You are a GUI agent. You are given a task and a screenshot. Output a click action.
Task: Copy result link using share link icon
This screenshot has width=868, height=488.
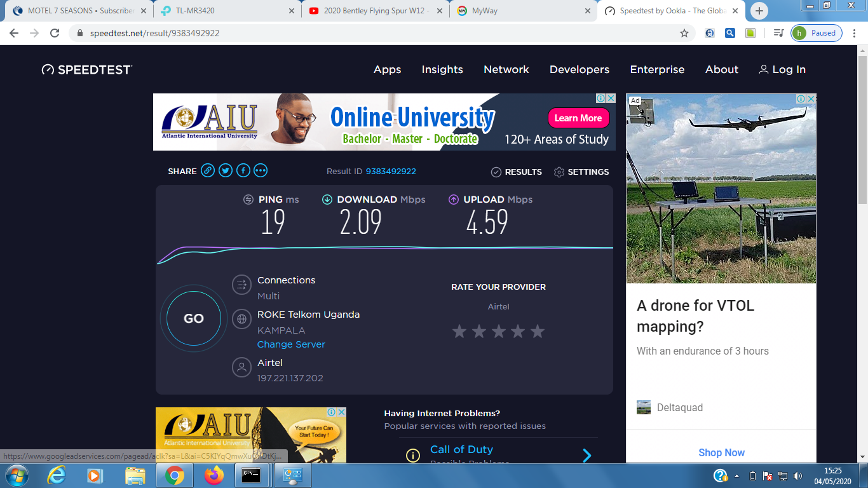(x=208, y=171)
